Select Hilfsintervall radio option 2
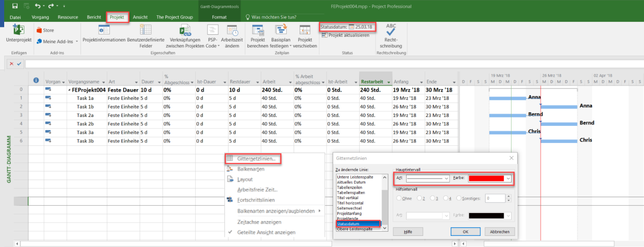The height and width of the screenshot is (247, 644). tap(420, 198)
